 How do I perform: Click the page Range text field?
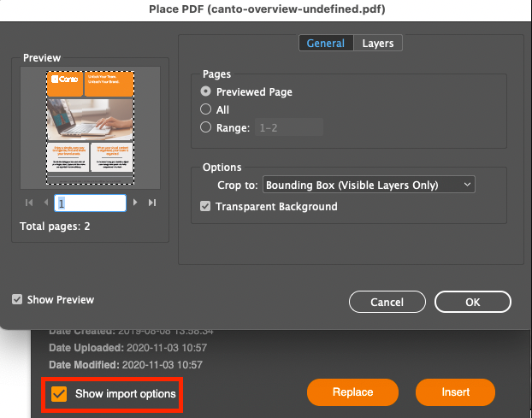[x=288, y=127]
